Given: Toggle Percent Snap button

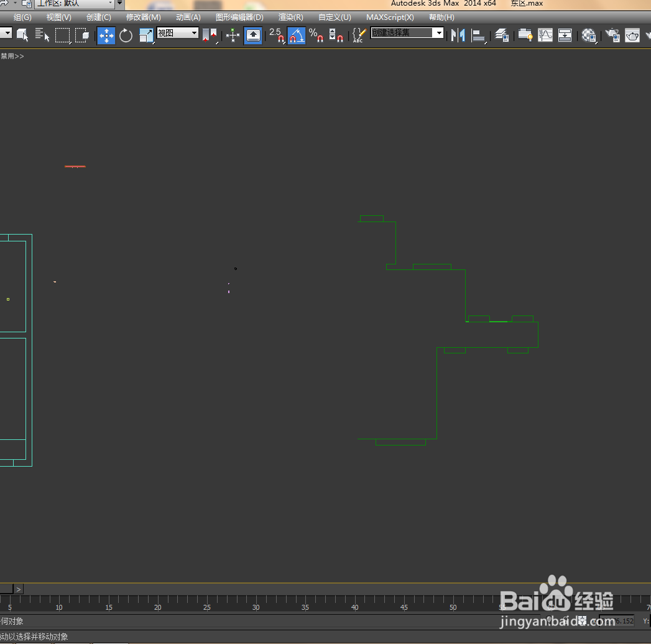Looking at the screenshot, I should [316, 35].
